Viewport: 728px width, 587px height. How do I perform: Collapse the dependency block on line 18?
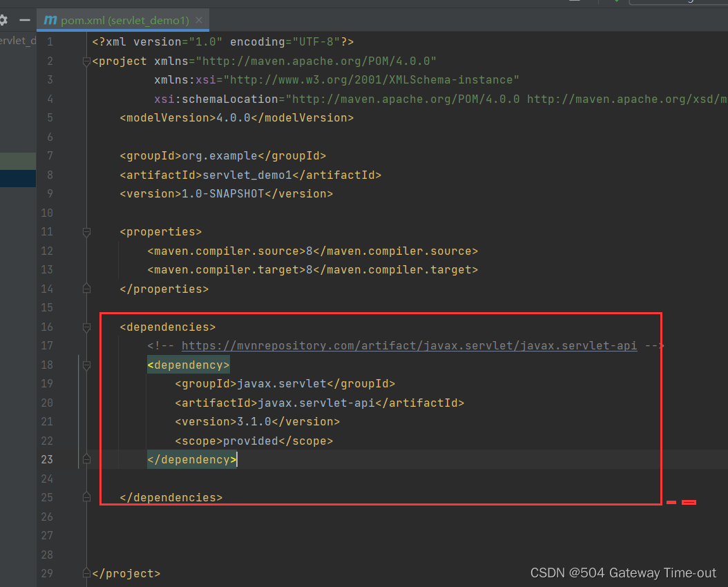pyautogui.click(x=86, y=365)
